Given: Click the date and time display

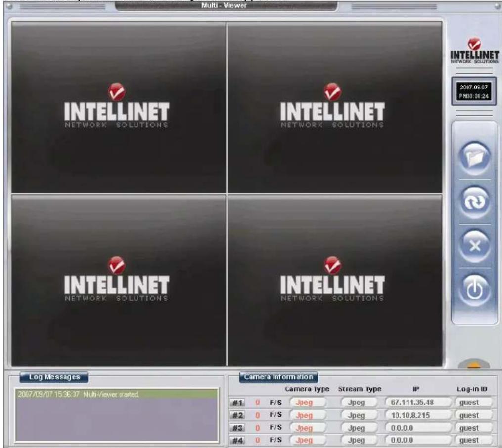Looking at the screenshot, I should (x=474, y=91).
